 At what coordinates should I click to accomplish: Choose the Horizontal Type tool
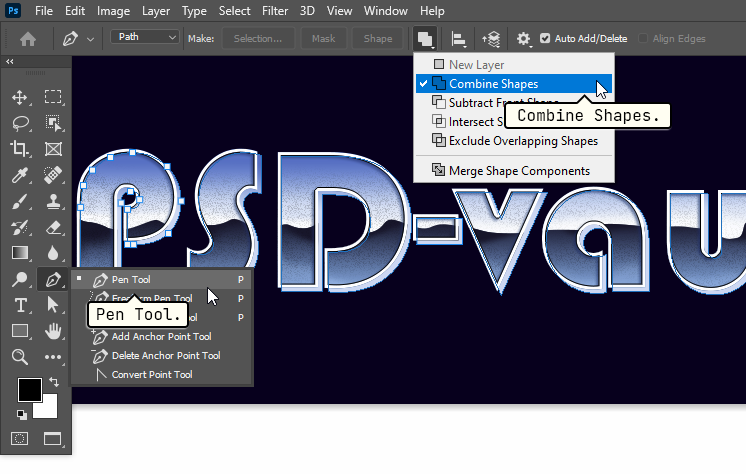(x=20, y=305)
